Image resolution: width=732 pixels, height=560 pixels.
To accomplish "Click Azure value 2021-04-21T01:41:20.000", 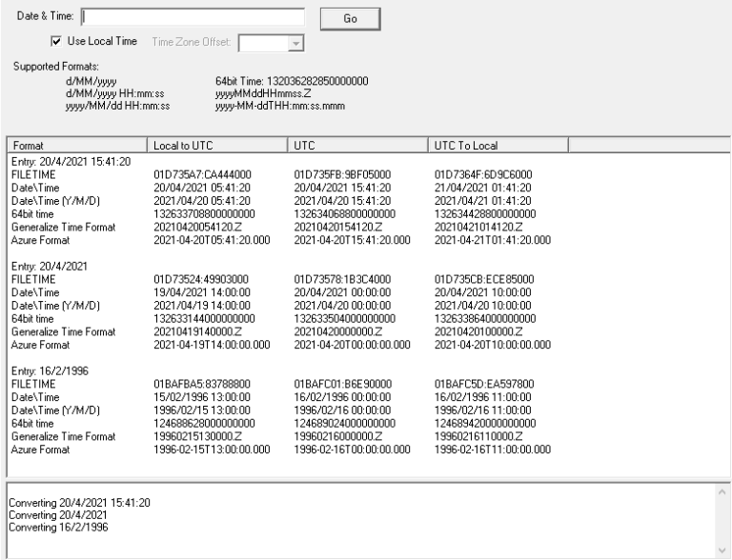I will coord(493,240).
